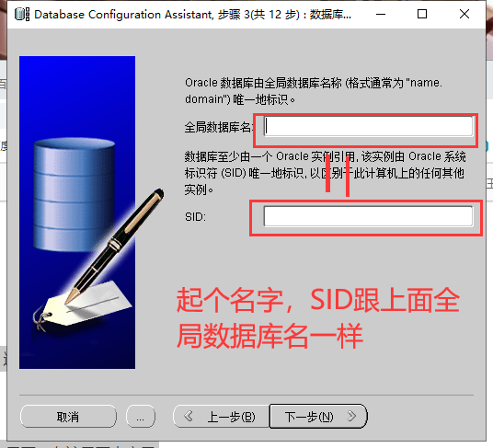Go back with 上一步(B) button
Image resolution: width=493 pixels, height=448 pixels.
coord(221,417)
